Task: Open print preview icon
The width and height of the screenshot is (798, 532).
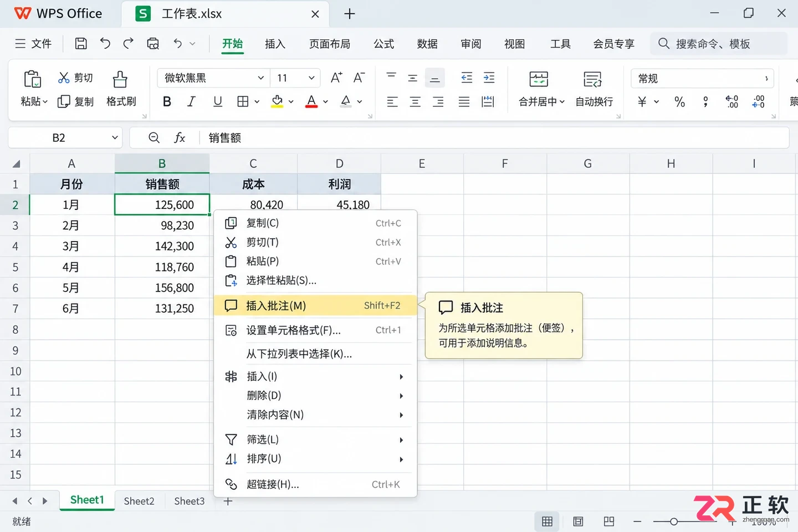Action: [153, 44]
